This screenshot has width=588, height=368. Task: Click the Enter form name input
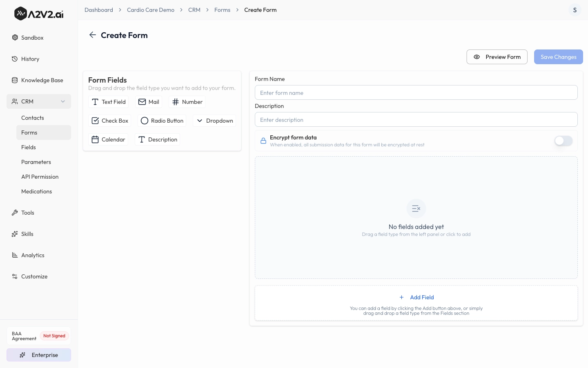[416, 92]
